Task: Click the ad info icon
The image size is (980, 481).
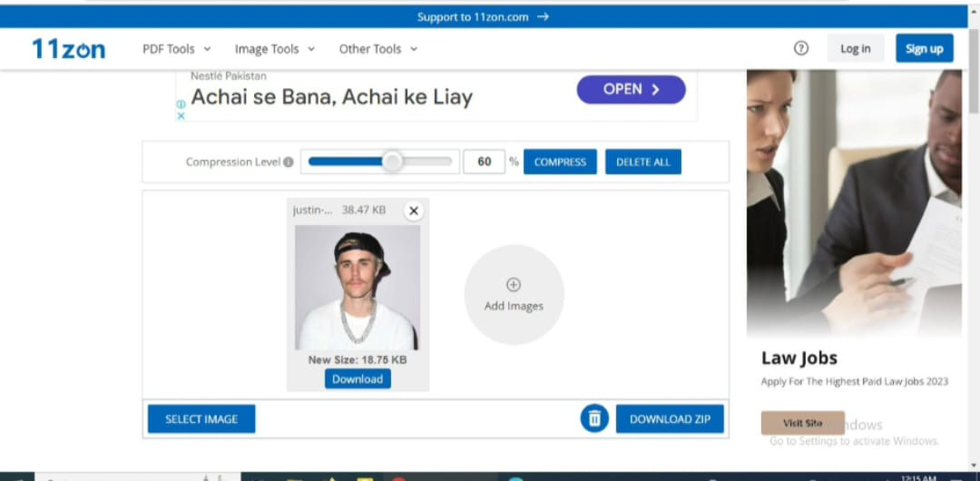Action: pos(181,104)
